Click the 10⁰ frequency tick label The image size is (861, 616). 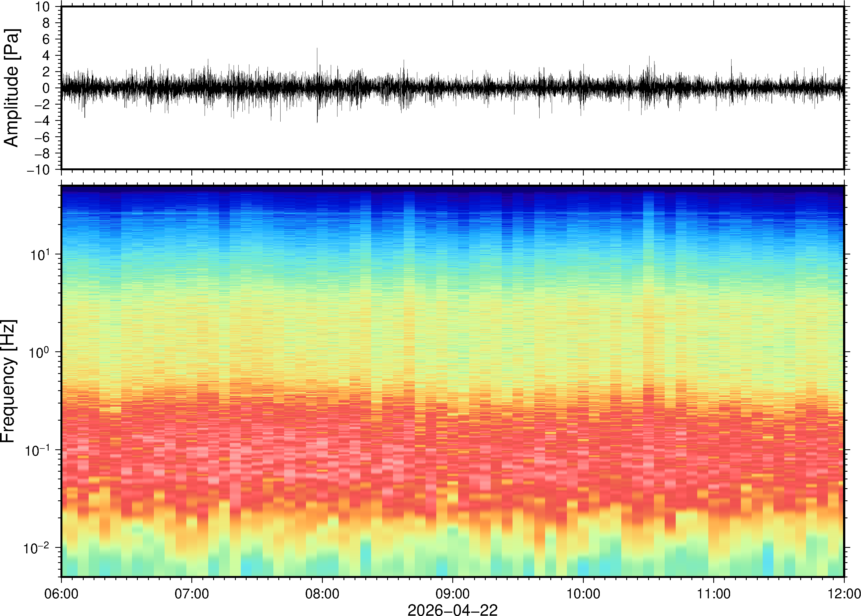click(39, 352)
